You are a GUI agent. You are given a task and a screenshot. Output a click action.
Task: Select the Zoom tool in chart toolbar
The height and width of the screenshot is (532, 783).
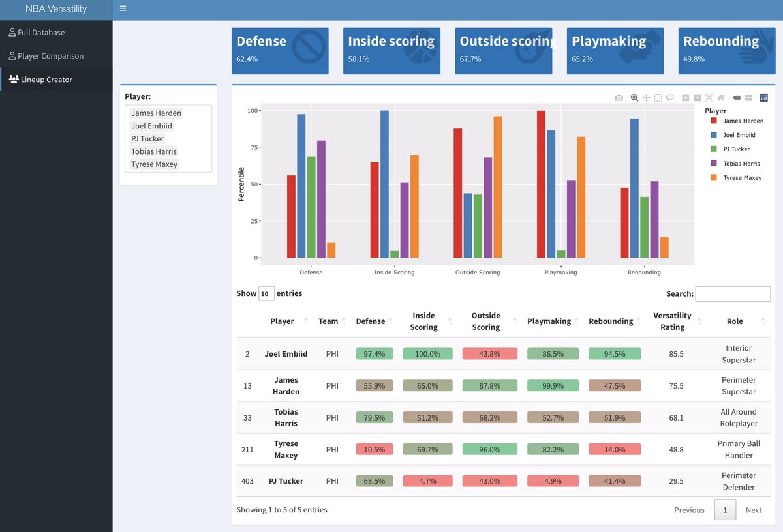634,98
